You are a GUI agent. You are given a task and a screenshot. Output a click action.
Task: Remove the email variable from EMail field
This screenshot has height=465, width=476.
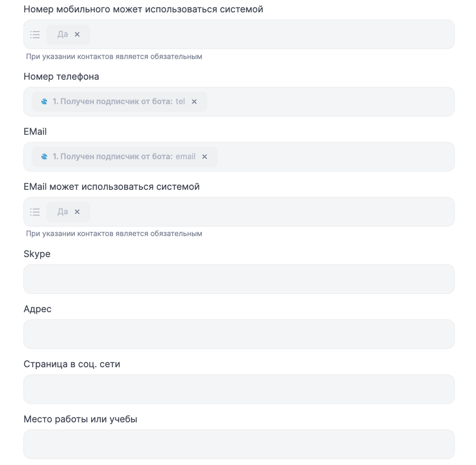tap(204, 157)
